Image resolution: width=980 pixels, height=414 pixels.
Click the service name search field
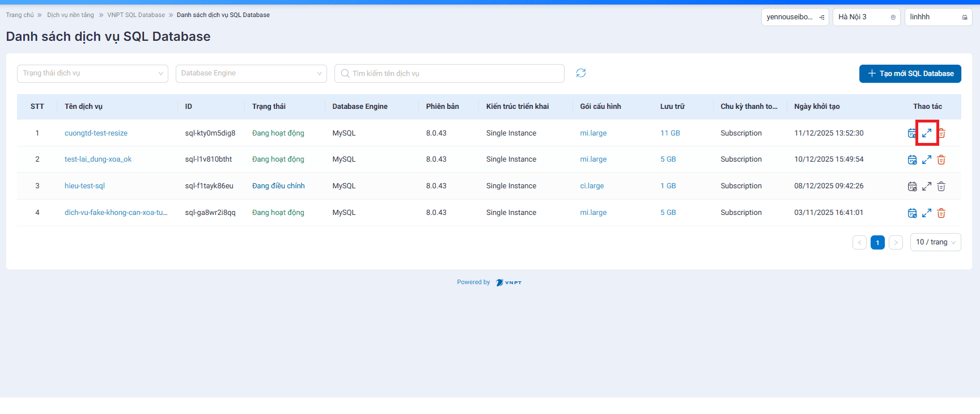tap(453, 74)
